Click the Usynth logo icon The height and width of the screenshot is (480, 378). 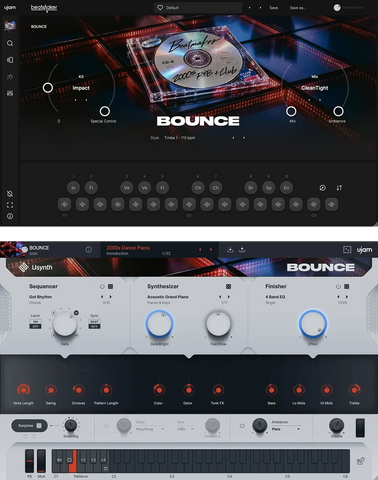pos(23,267)
